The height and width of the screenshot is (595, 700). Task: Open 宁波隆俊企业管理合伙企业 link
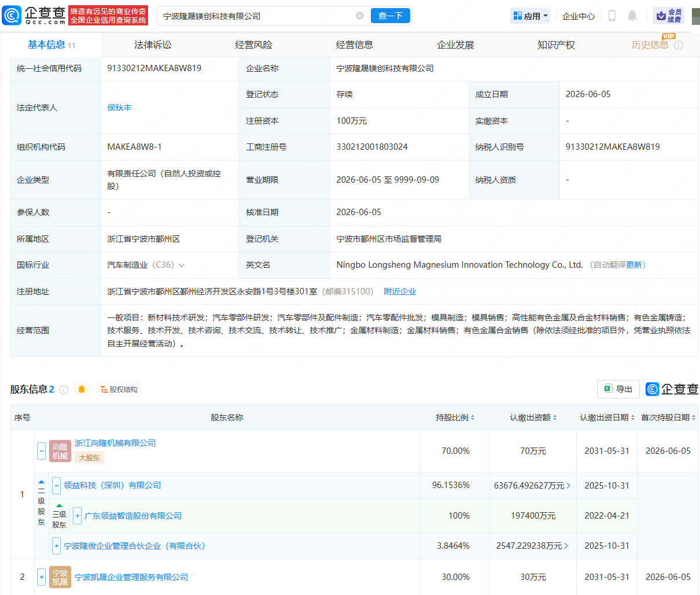pos(134,546)
